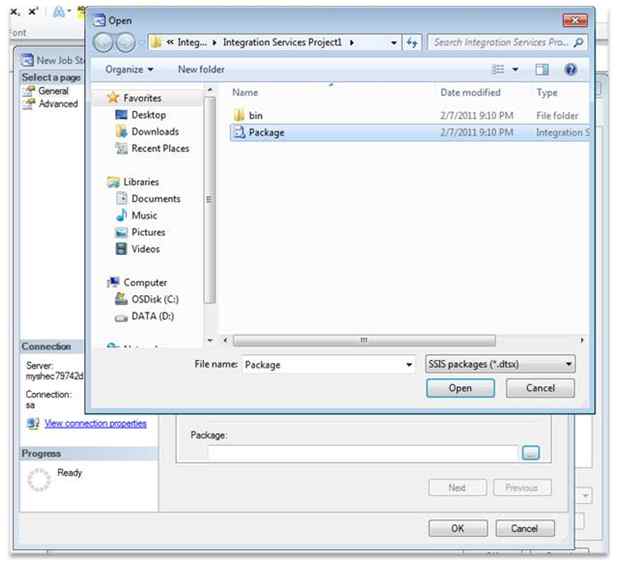Sort by the Date modified column header
The height and width of the screenshot is (567, 618).
[x=470, y=93]
